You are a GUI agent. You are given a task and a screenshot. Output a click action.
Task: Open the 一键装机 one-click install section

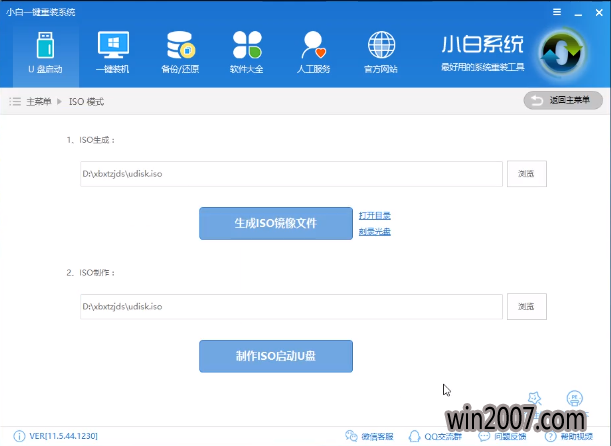pyautogui.click(x=113, y=52)
